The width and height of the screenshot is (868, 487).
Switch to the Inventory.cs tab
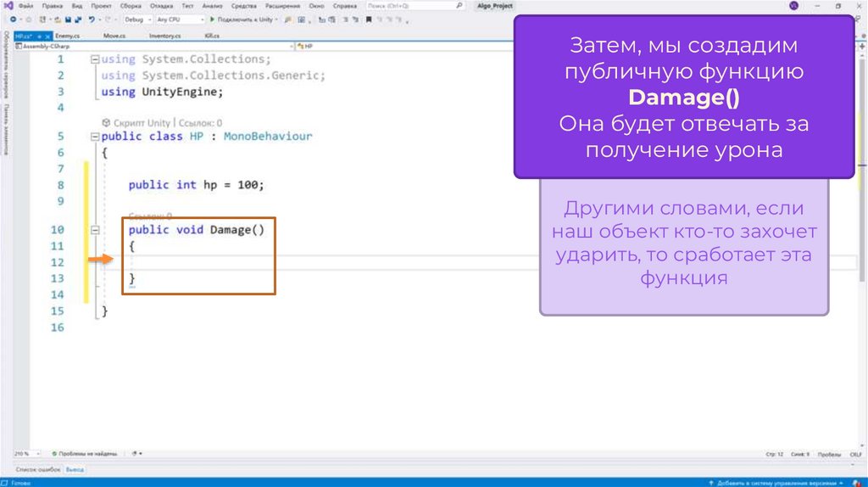tap(165, 36)
